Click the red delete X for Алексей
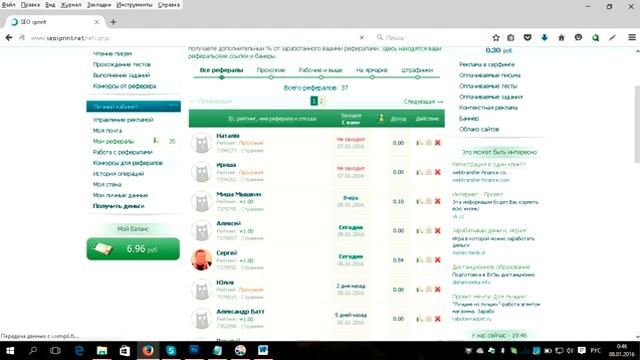 [438, 231]
